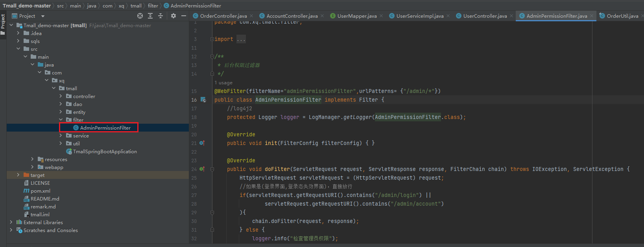The width and height of the screenshot is (644, 247).
Task: Click the implements gutter icon beside doFilter method
Action: (202, 169)
